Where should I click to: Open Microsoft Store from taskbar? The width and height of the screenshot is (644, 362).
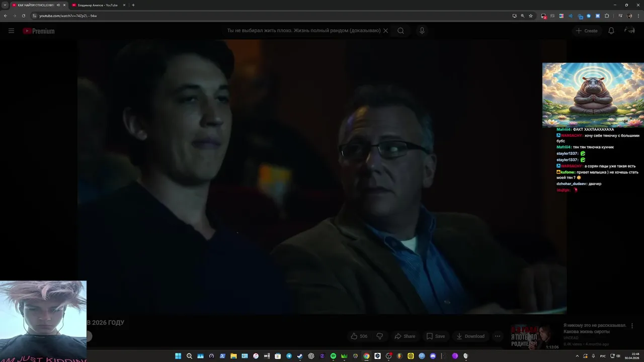point(278,356)
